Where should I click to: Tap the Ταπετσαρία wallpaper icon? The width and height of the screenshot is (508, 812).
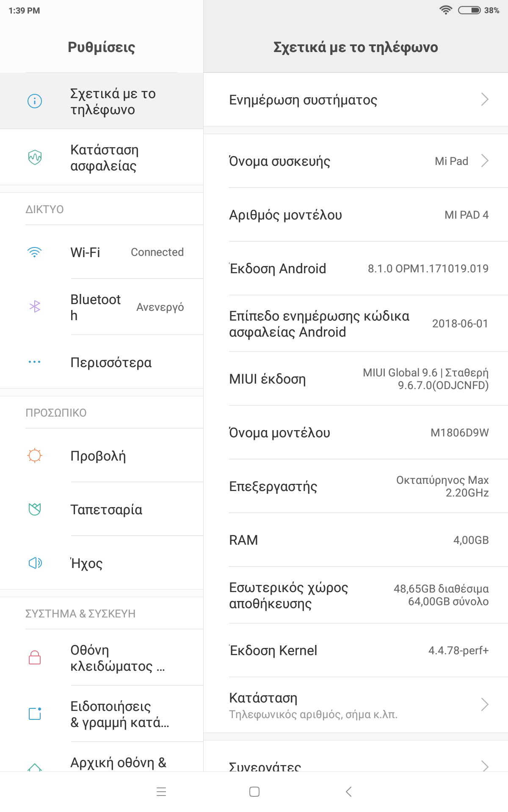click(x=35, y=509)
